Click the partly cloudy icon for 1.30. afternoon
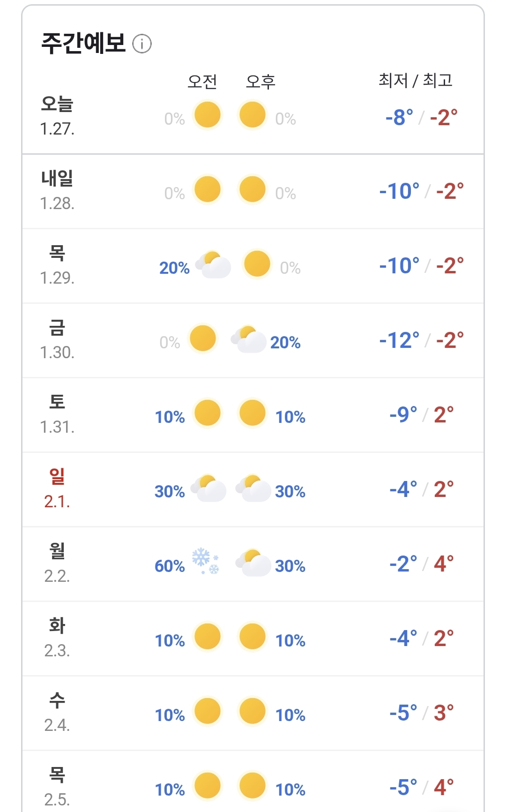506x812 pixels. pyautogui.click(x=249, y=339)
